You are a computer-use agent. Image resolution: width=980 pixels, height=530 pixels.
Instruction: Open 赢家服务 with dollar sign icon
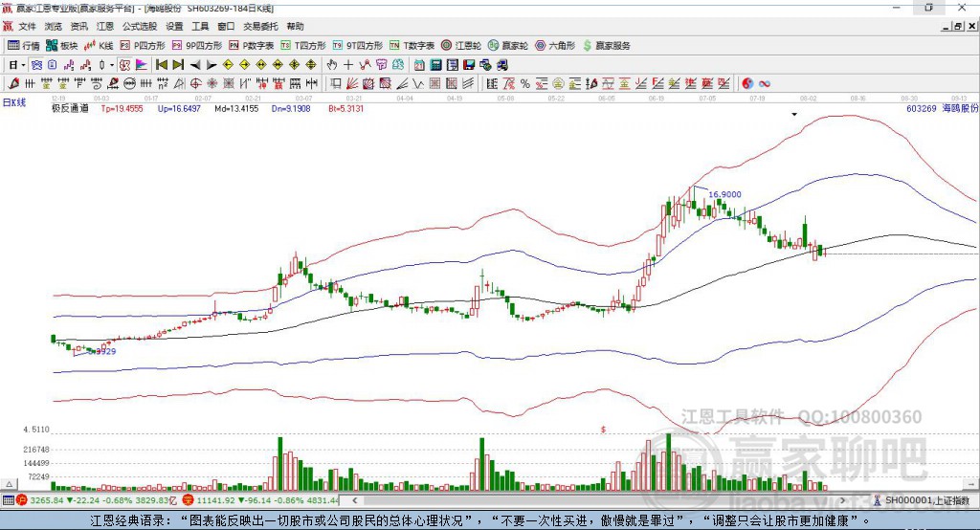(x=607, y=46)
